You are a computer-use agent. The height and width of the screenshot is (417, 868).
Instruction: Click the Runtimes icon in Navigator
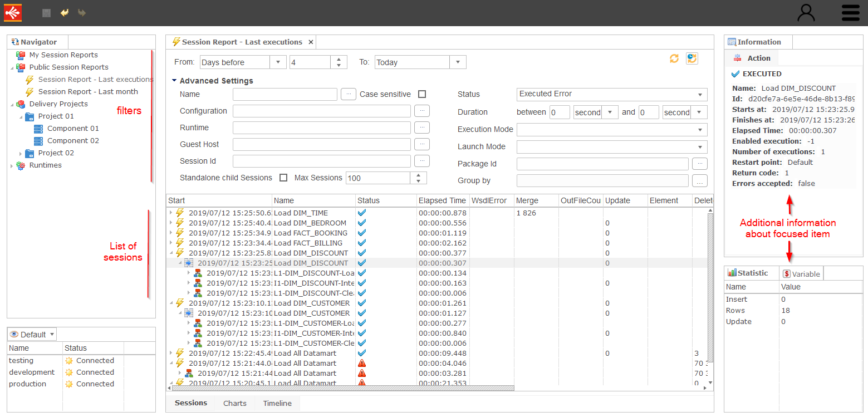(21, 165)
